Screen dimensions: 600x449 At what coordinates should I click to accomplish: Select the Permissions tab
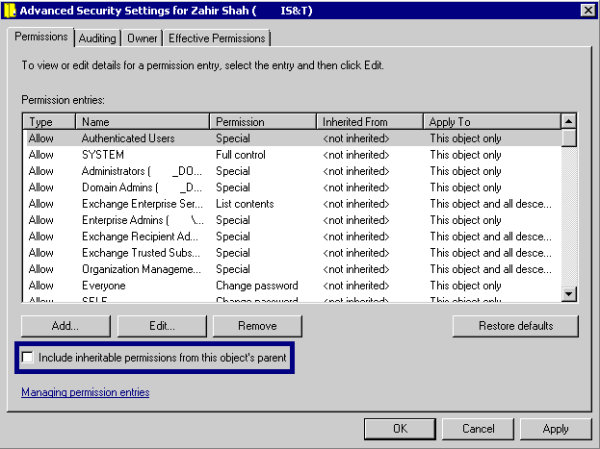coord(42,37)
